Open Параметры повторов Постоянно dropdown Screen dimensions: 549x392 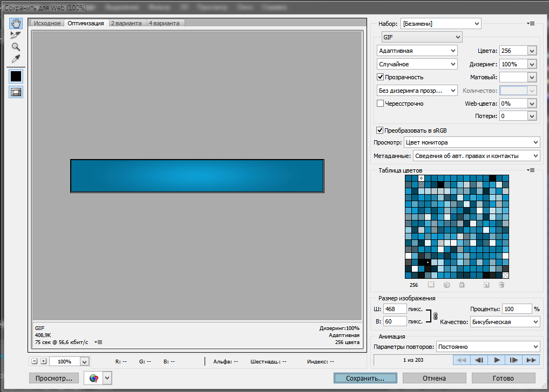point(488,347)
